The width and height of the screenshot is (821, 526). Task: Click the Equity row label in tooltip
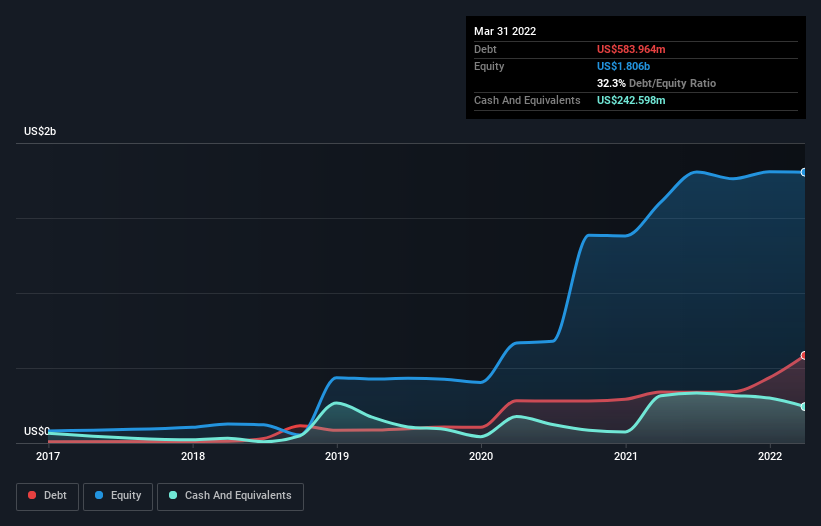489,66
